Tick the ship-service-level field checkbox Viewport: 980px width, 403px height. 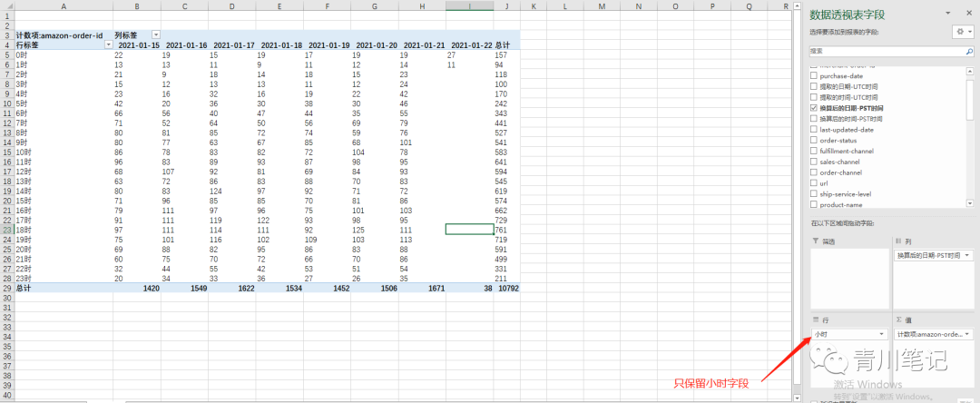tap(813, 193)
